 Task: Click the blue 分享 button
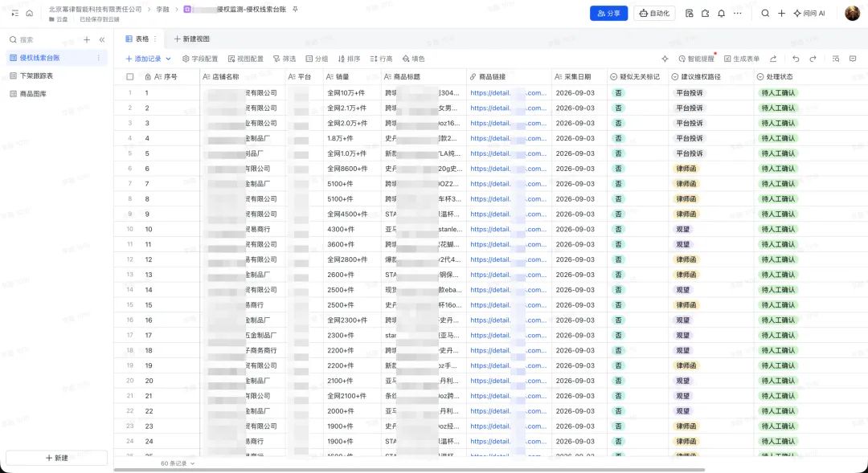[x=608, y=14]
